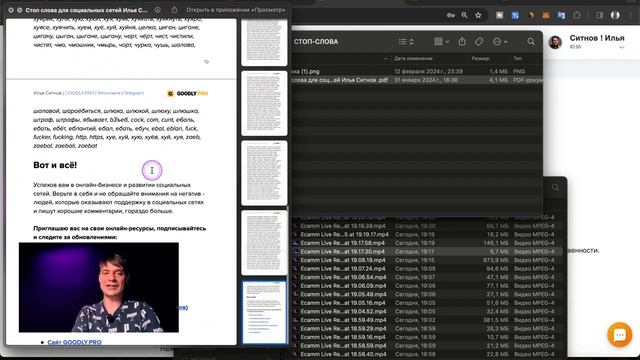Click the orange fox extension icon in the browser toolbar

(x=546, y=16)
